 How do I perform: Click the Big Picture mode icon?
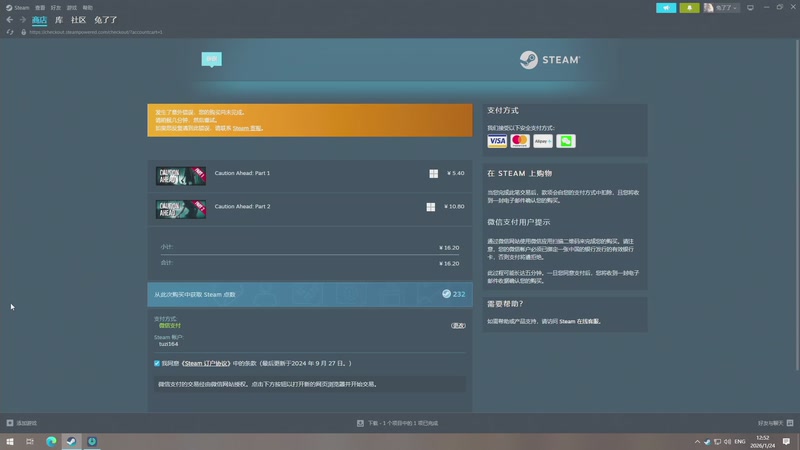tap(750, 8)
